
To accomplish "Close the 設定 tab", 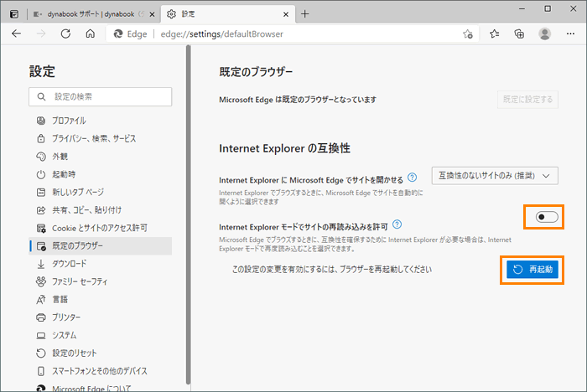I will (286, 14).
